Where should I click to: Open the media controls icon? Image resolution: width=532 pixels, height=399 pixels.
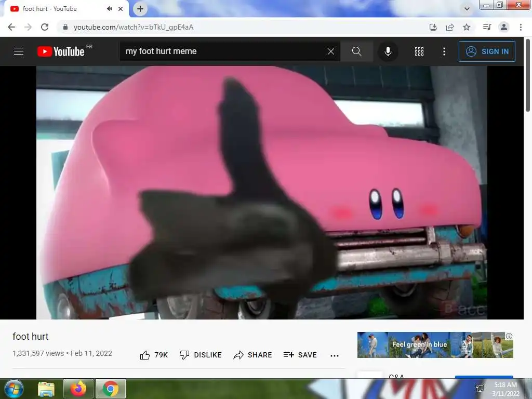pos(487,27)
